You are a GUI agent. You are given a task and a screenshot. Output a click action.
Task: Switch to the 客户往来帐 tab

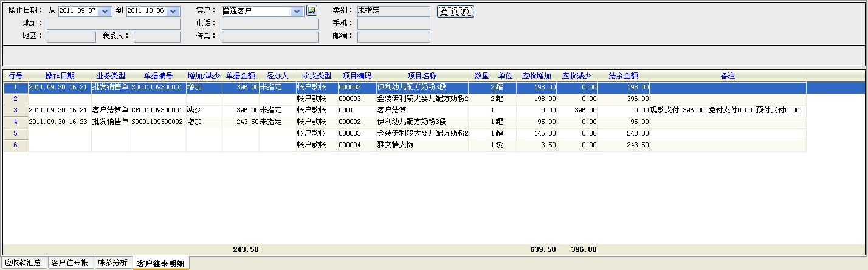click(70, 263)
